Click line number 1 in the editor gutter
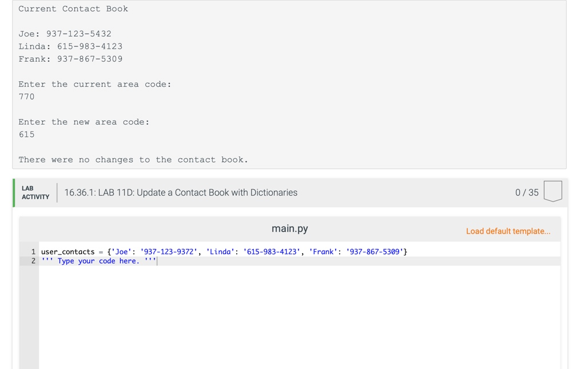 [x=33, y=251]
